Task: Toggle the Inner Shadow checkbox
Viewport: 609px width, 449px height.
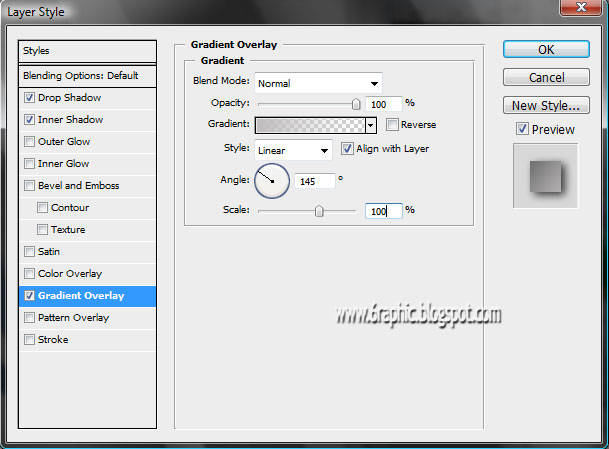Action: tap(30, 120)
